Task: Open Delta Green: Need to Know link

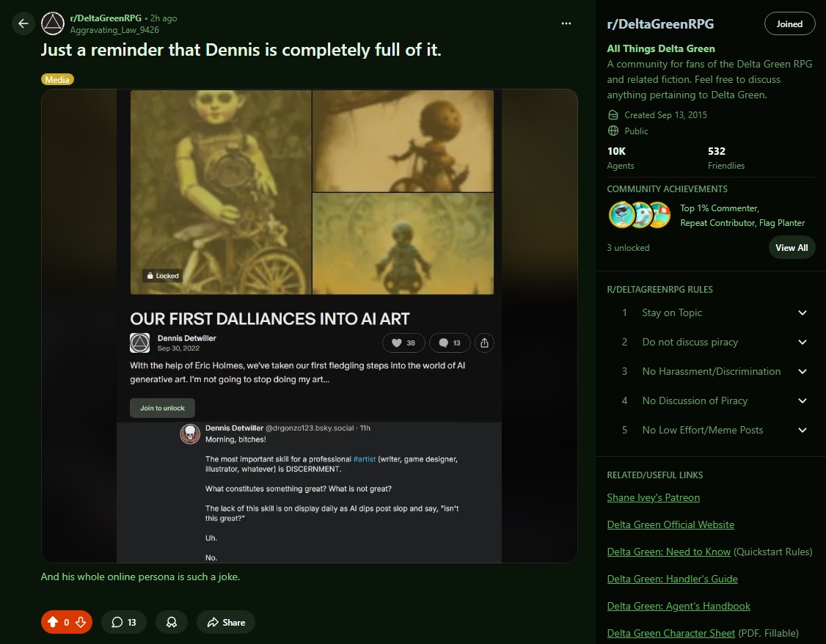Action: coord(668,552)
